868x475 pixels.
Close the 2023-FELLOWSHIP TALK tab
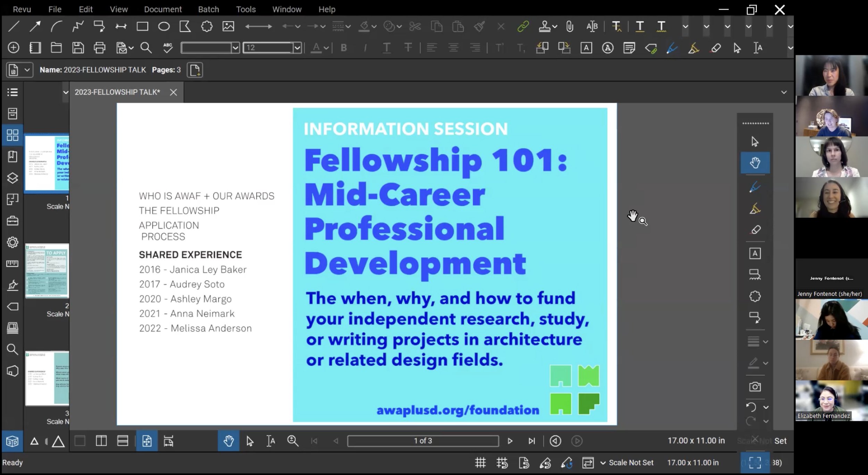point(173,92)
